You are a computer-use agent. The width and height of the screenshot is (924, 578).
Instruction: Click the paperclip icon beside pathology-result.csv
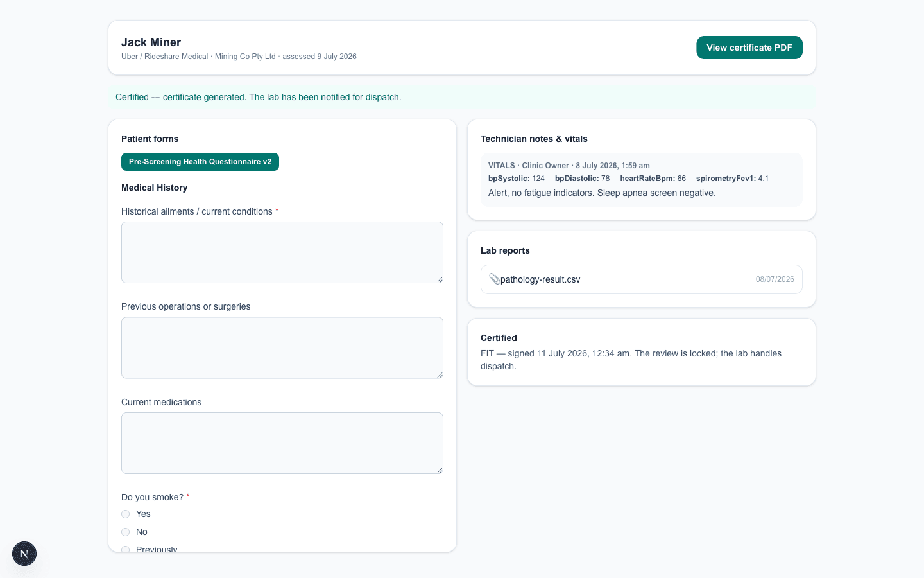tap(494, 279)
